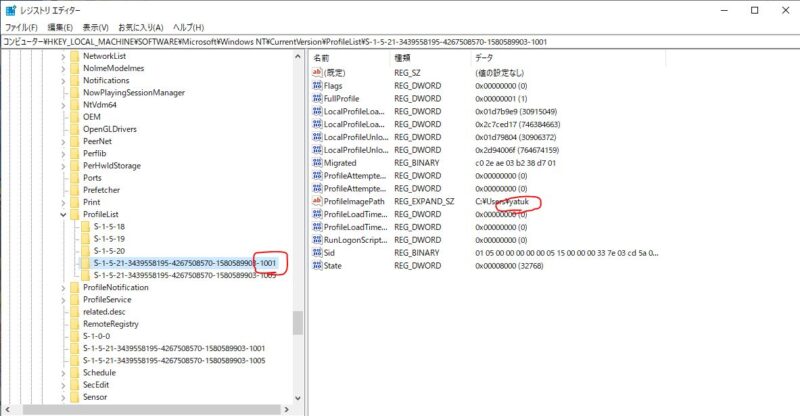Image resolution: width=800 pixels, height=416 pixels.
Task: Click the DWORD icon beside Flags
Action: click(317, 85)
